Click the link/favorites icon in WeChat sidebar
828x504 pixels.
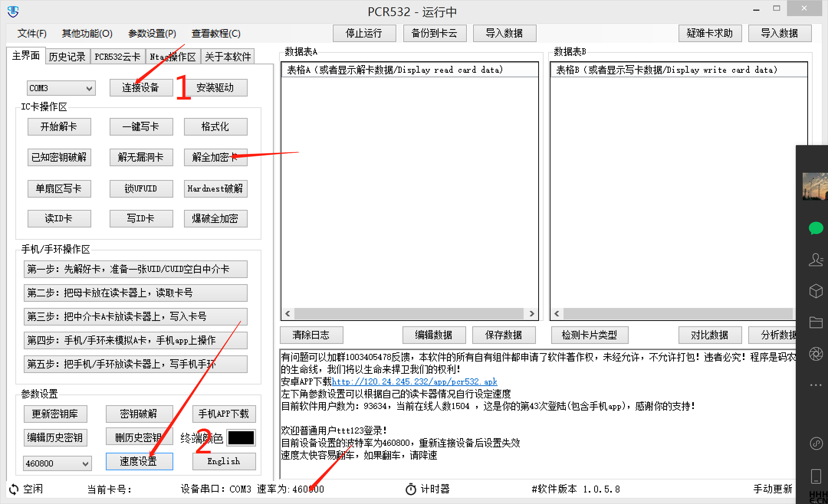(816, 444)
